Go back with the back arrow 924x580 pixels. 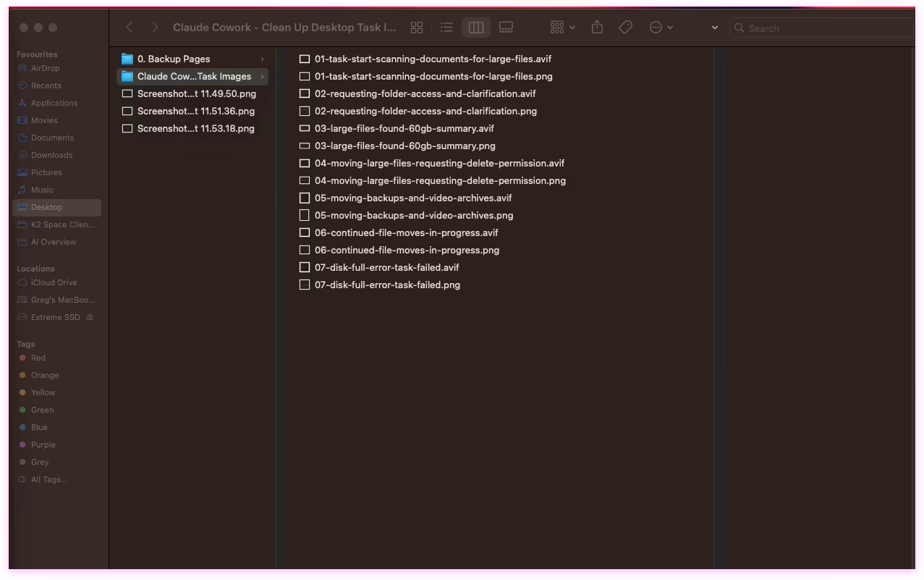coord(130,28)
